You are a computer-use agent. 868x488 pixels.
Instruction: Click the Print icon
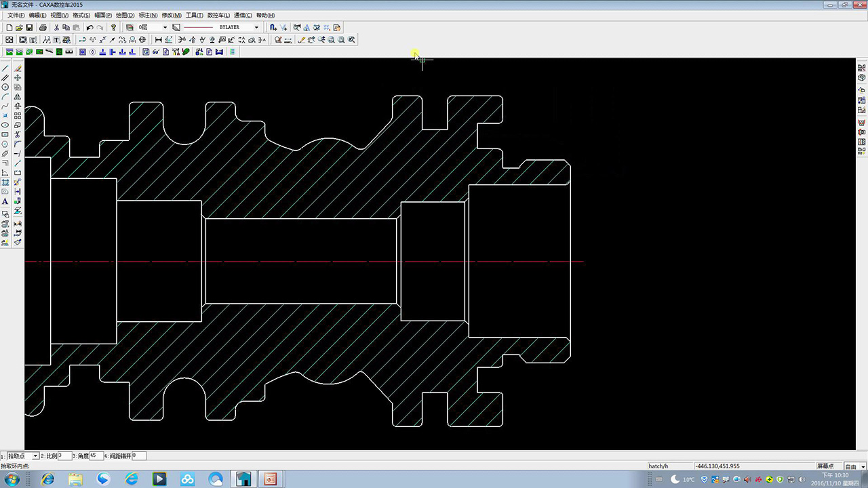coord(43,28)
